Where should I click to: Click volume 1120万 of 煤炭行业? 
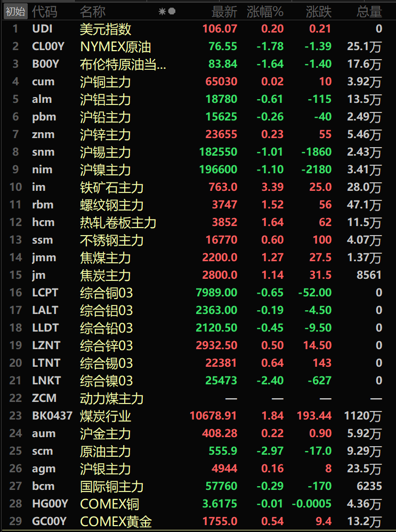coord(363,416)
